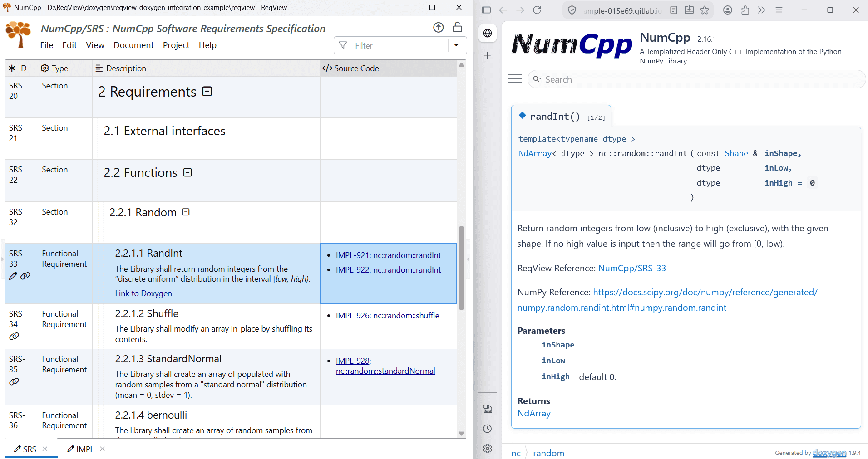Open the View menu
Viewport: 868px width, 459px height.
(95, 45)
